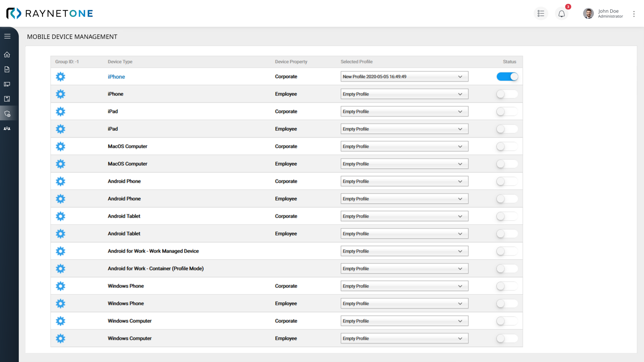Click the Mobile Device Management page title
The image size is (644, 362).
point(72,37)
